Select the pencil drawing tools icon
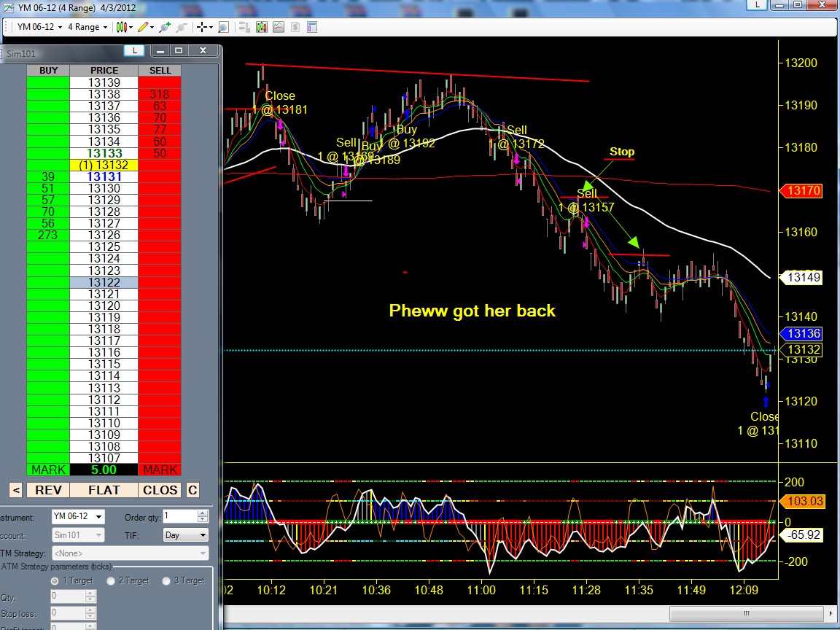 [x=142, y=27]
